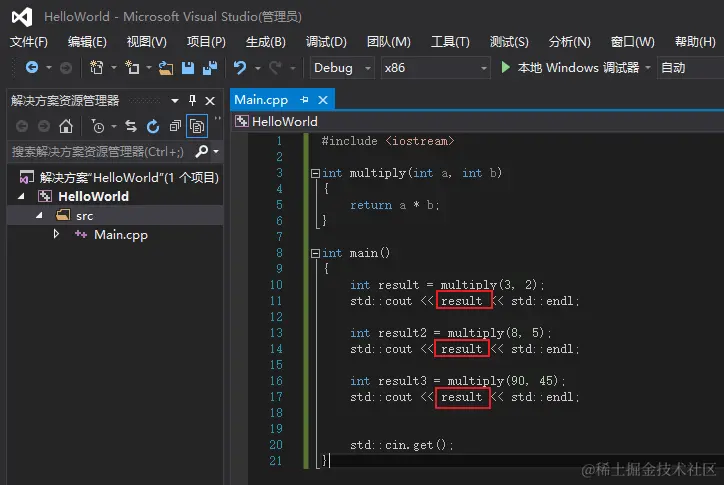724x485 pixels.
Task: Click the Visual Studio logo icon
Action: click(x=22, y=17)
